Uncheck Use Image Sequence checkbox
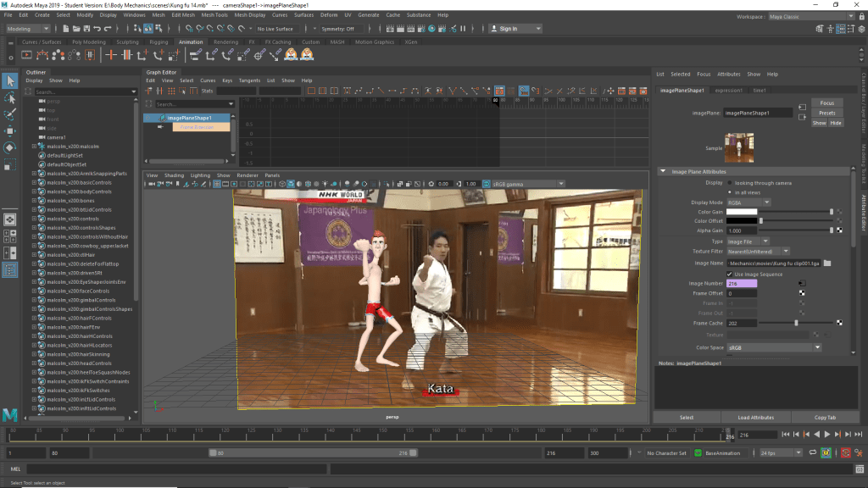Viewport: 868px width, 488px height. [729, 274]
